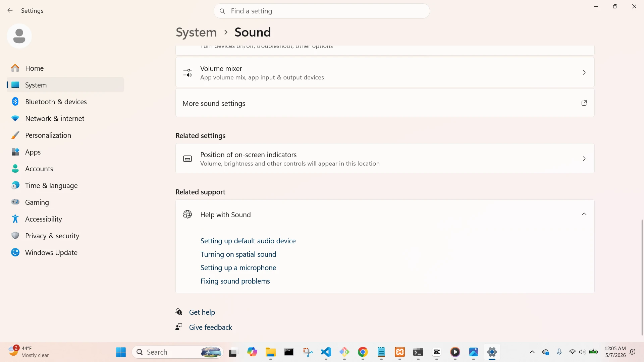The height and width of the screenshot is (362, 644).
Task: Click the taskbar Search box
Action: [178, 352]
